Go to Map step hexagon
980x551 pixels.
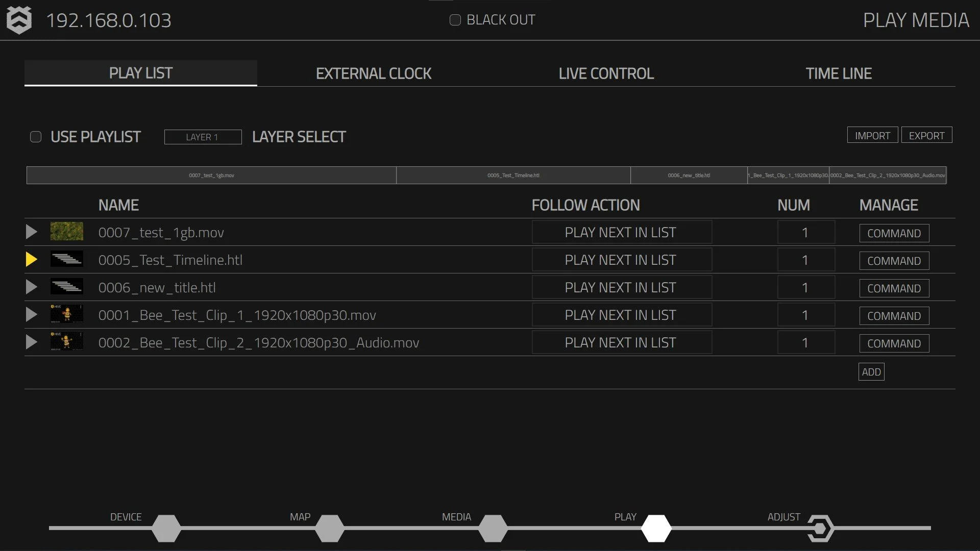pos(330,528)
